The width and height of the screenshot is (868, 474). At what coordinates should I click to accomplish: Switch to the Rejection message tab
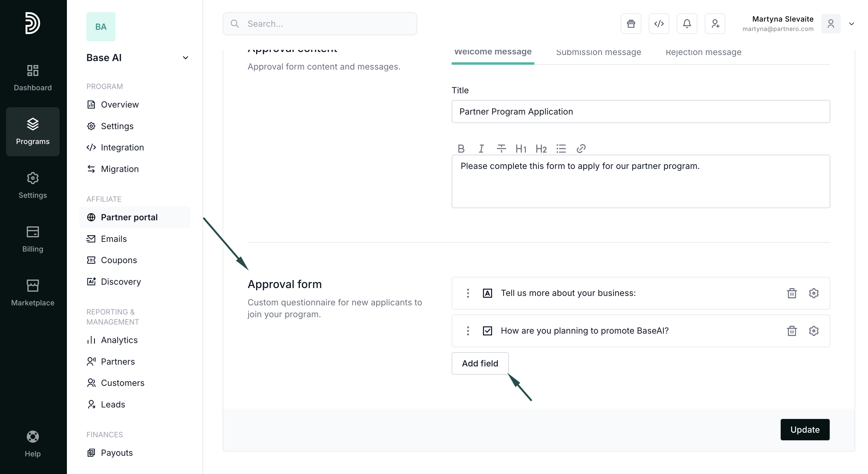(703, 53)
